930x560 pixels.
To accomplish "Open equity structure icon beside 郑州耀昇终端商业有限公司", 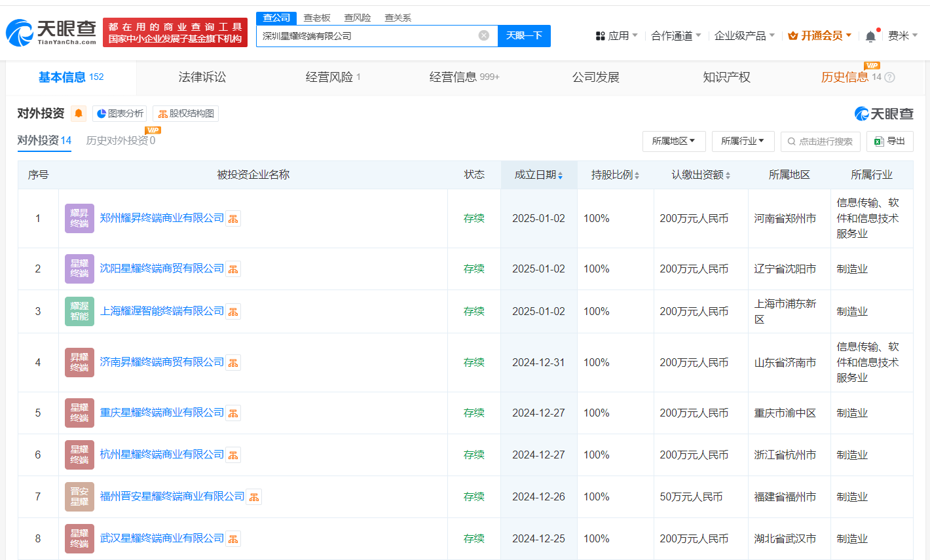I will (x=233, y=219).
